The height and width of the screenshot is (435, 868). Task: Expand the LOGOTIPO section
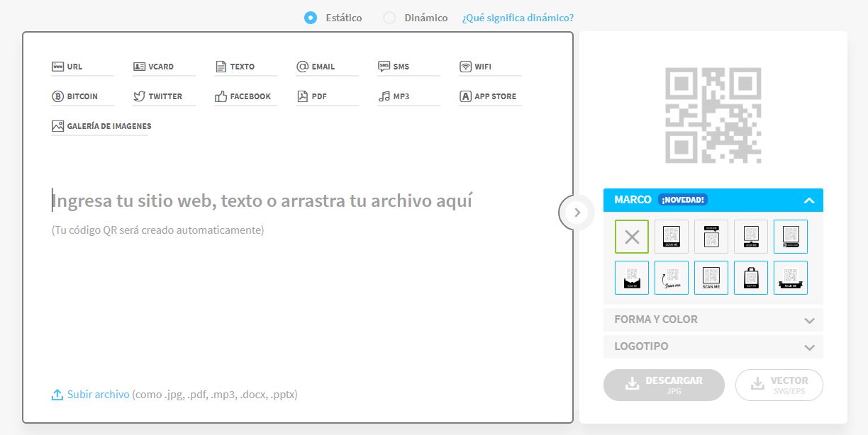click(x=713, y=346)
